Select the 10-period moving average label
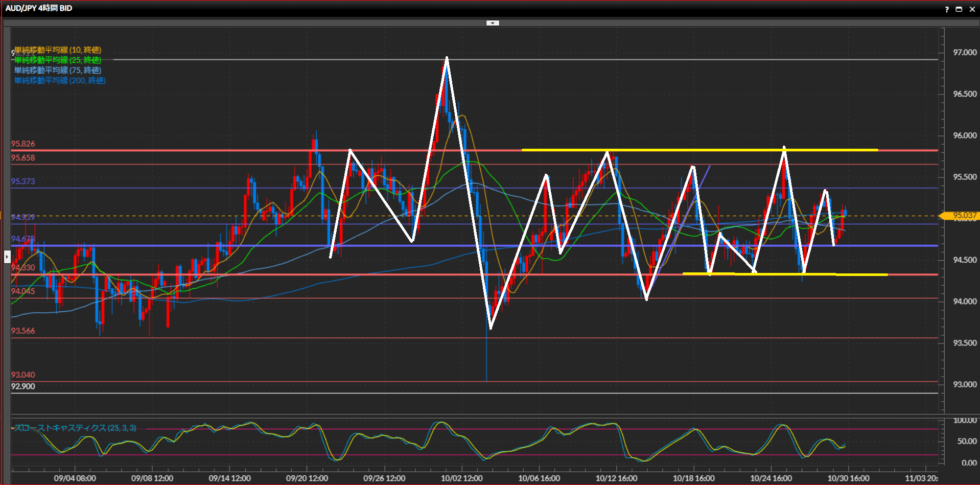Viewport: 980px width, 485px height. [x=58, y=50]
